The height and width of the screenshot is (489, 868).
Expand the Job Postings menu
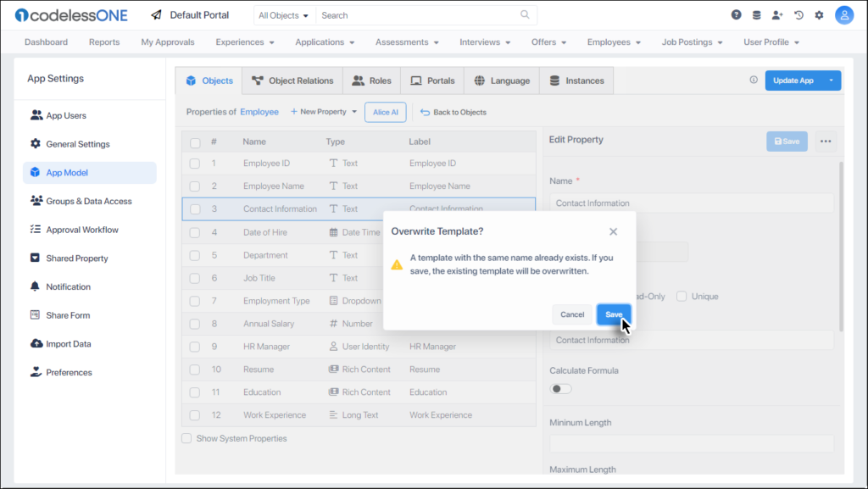click(692, 42)
